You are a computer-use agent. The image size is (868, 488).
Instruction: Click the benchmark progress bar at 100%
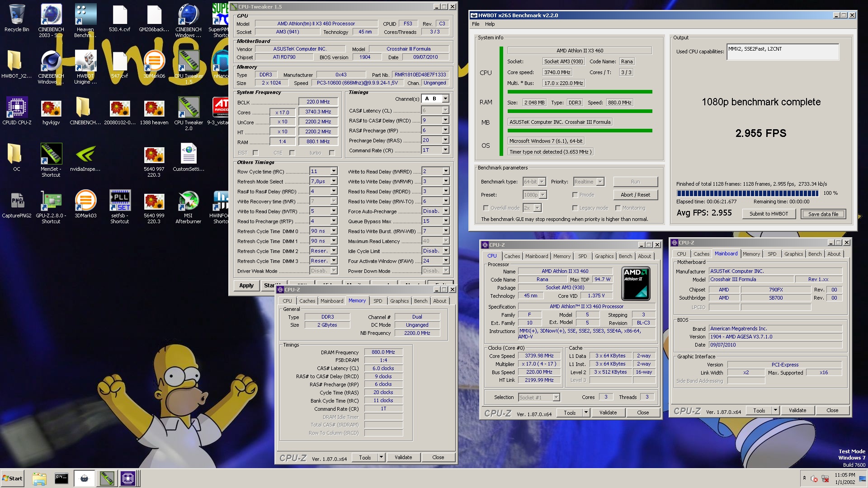[x=748, y=193]
